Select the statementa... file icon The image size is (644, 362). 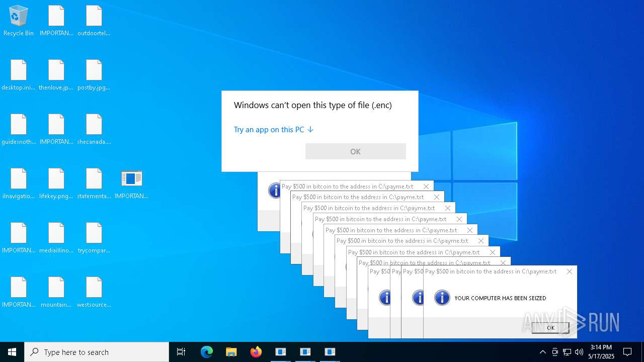click(94, 184)
